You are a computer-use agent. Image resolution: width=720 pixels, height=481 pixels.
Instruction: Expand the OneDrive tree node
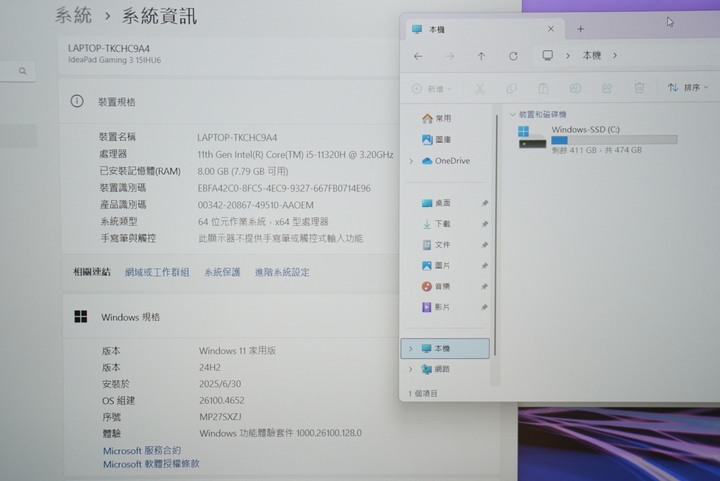(x=411, y=161)
